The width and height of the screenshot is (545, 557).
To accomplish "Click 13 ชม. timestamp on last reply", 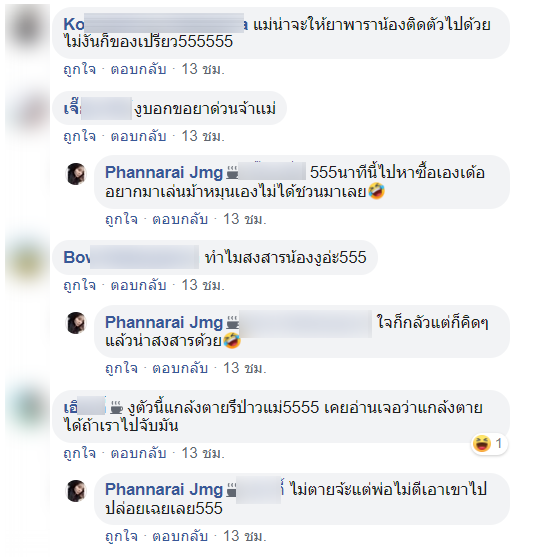I will [x=244, y=536].
